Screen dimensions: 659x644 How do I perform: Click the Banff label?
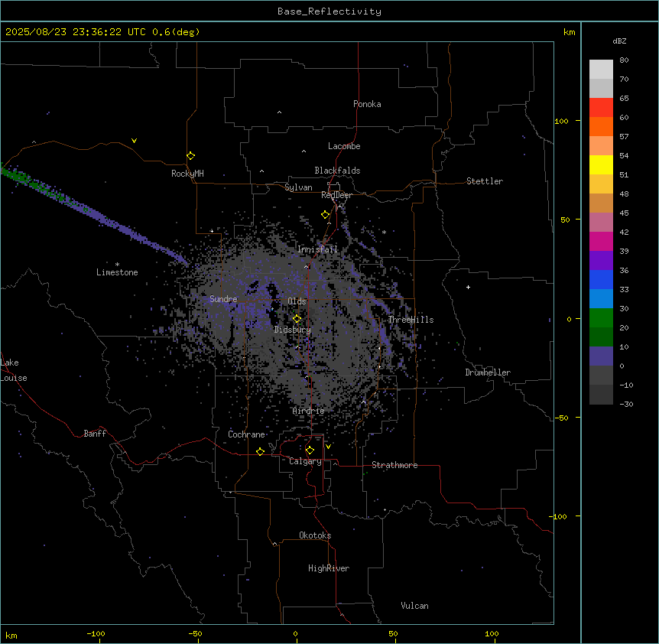tap(95, 434)
